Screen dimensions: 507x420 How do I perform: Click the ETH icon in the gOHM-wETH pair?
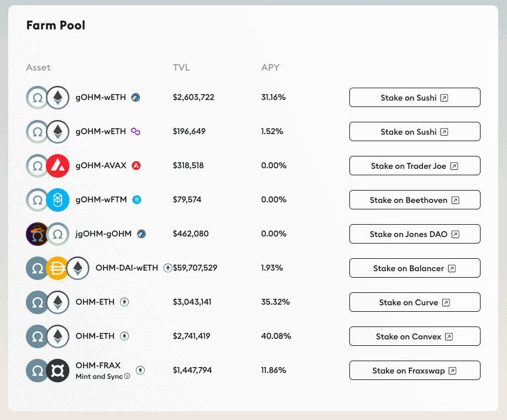click(57, 98)
